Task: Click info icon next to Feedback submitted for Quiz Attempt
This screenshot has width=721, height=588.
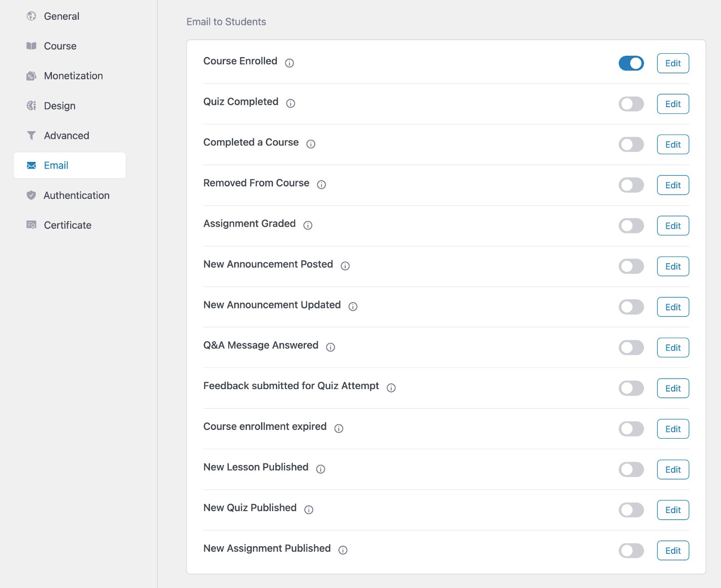Action: pyautogui.click(x=391, y=388)
